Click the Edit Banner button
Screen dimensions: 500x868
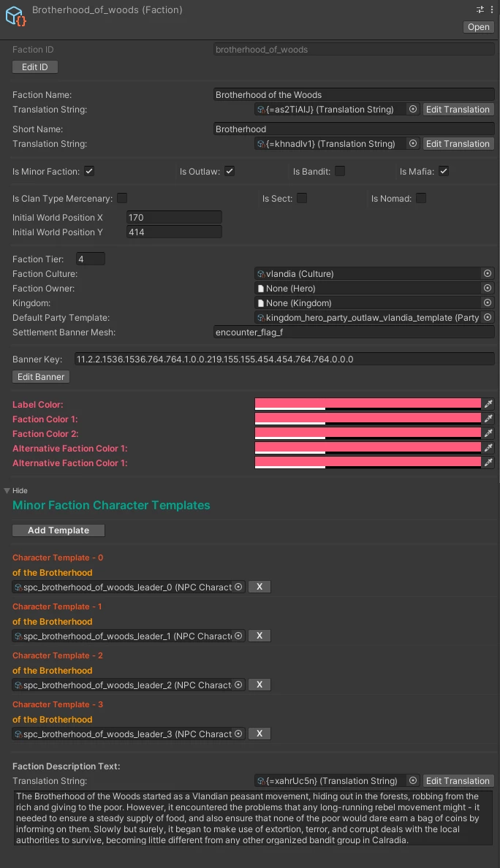[x=41, y=377]
